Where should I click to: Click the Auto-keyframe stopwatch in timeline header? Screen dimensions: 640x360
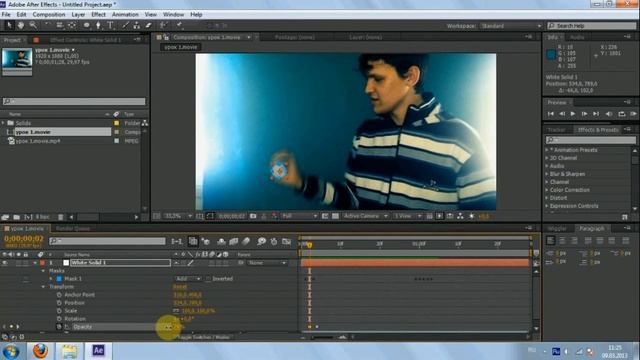pyautogui.click(x=274, y=242)
